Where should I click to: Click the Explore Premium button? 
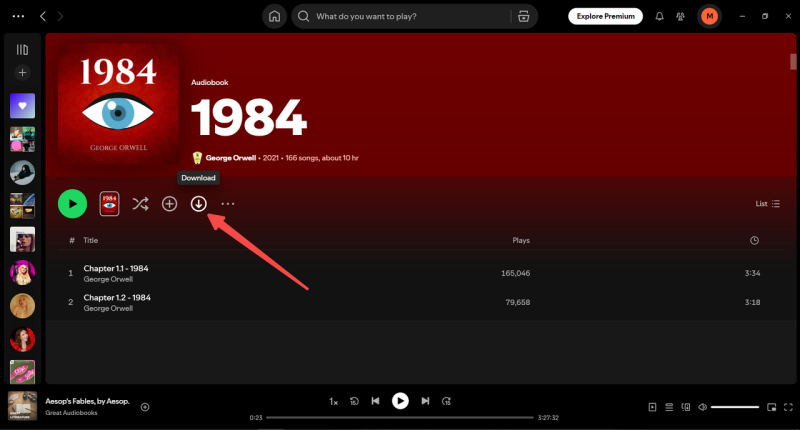[606, 16]
